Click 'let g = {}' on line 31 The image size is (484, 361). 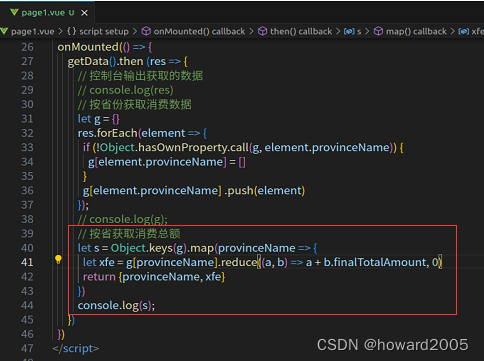pos(98,119)
